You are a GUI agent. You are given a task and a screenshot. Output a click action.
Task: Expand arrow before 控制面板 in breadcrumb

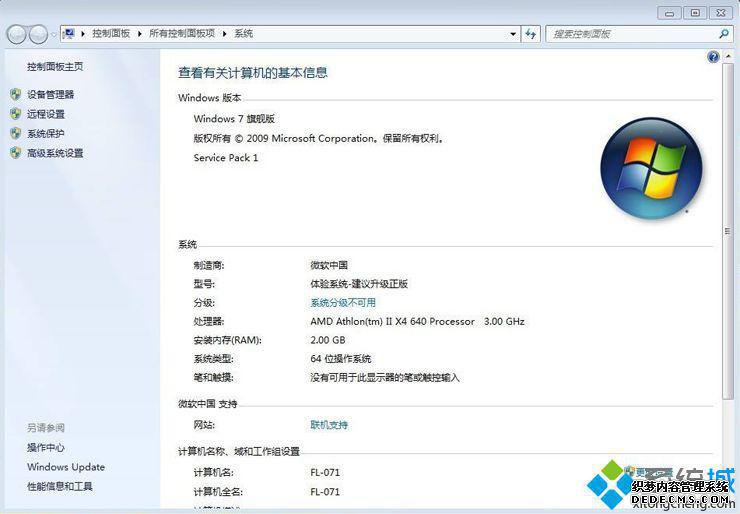pyautogui.click(x=83, y=34)
